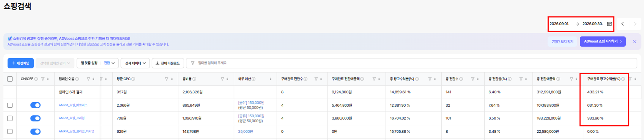Open the AMPM_쇼핑_매트리스 campaign link
Image resolution: width=644 pixels, height=140 pixels.
[73, 105]
